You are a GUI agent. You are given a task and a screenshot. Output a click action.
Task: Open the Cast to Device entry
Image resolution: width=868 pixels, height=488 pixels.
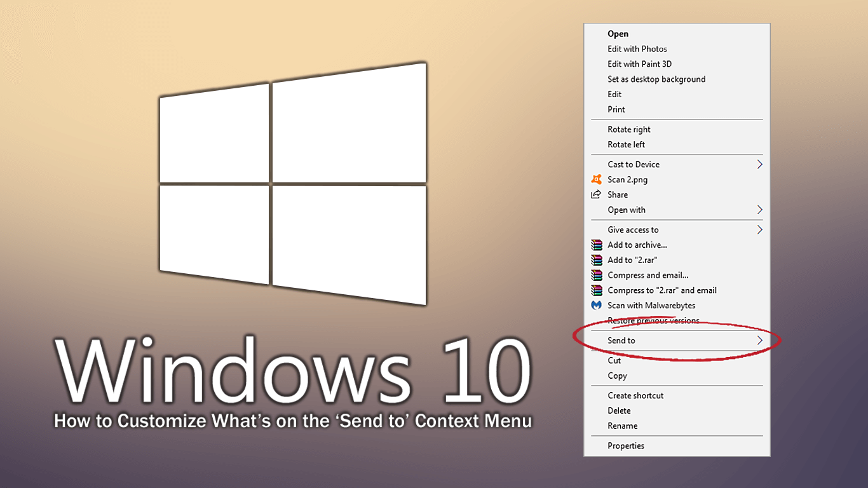click(634, 165)
